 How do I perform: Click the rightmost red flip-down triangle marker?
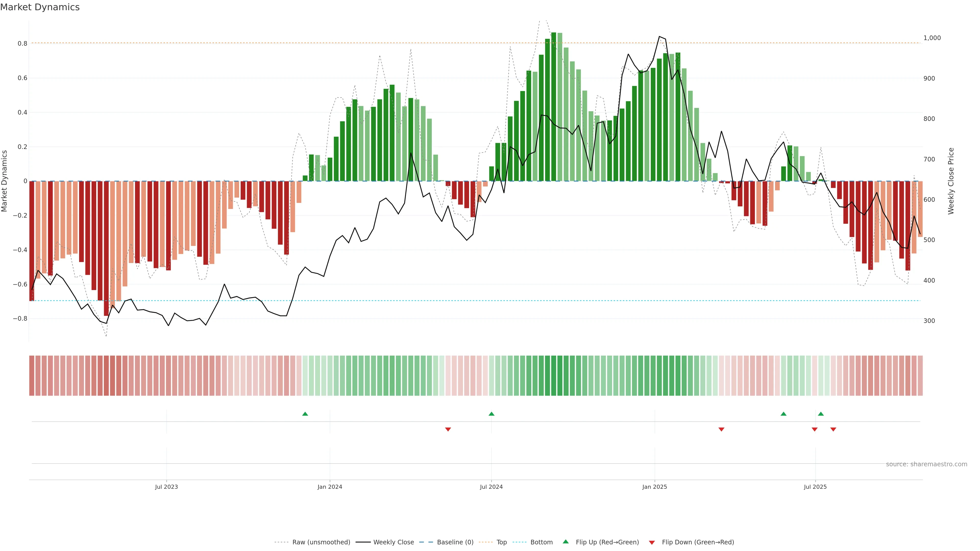coord(833,429)
